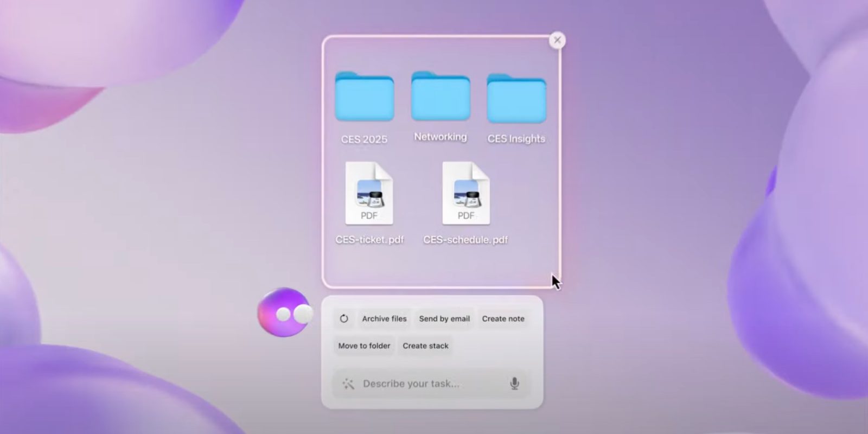Click the CES-ticket.pdf filename label

tap(369, 240)
